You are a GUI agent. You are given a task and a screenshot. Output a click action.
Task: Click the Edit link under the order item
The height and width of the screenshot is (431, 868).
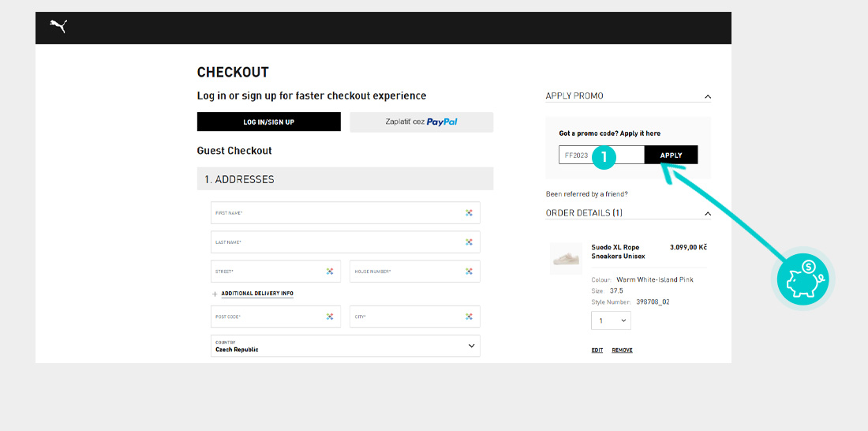coord(597,350)
